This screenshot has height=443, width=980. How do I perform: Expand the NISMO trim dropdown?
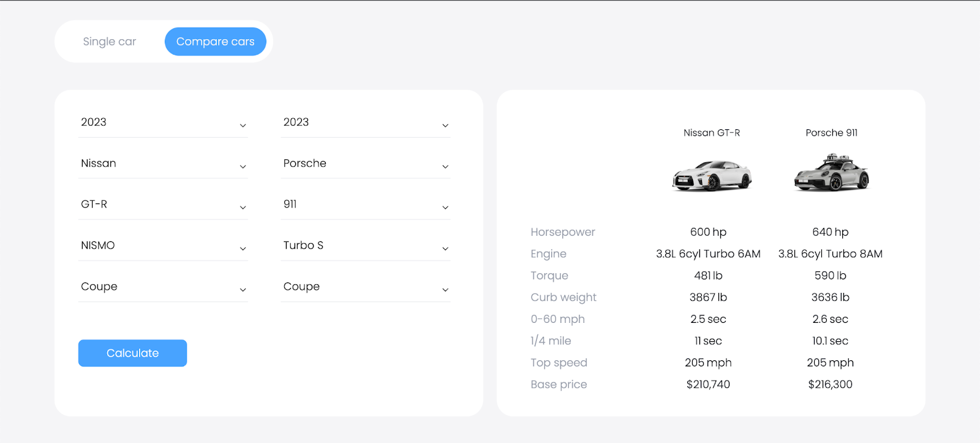point(163,246)
